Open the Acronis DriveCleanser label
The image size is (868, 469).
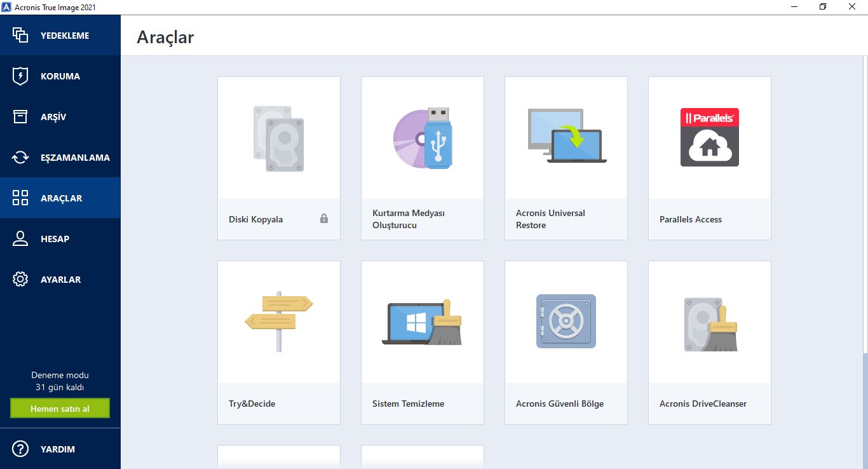click(703, 404)
